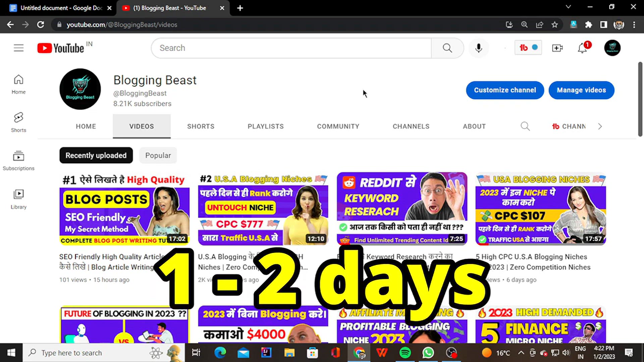Open 5 High CPC U.S.A Blogging Niches title
The width and height of the screenshot is (644, 362).
point(533,262)
